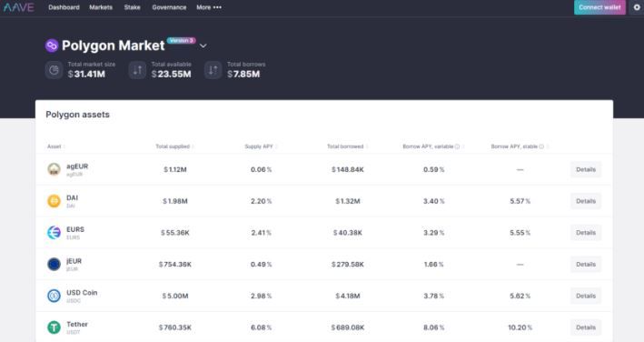Open the Stake page
The height and width of the screenshot is (342, 644).
coord(133,7)
